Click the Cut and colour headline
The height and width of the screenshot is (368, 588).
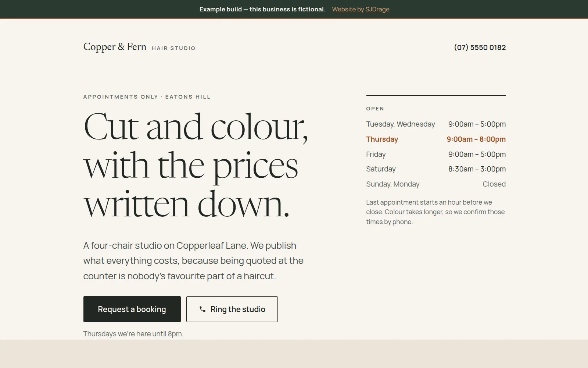point(196,164)
